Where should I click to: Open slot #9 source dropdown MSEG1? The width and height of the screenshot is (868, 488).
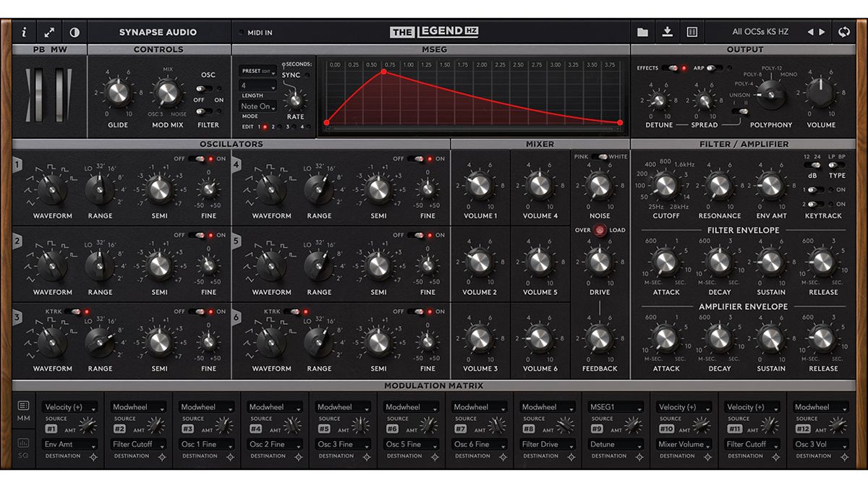(x=615, y=407)
